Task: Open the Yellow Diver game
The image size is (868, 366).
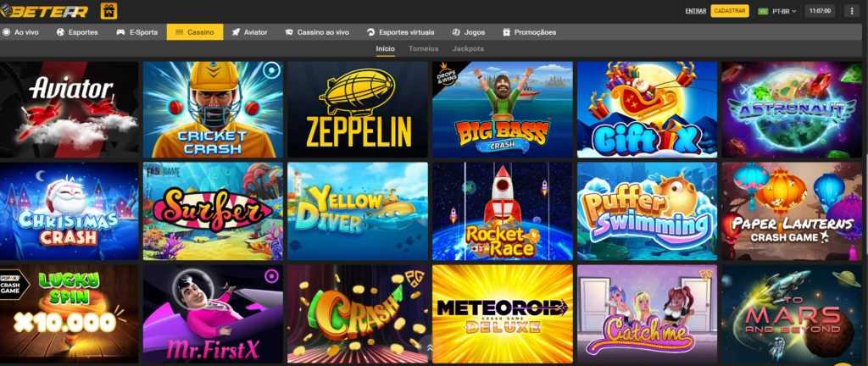Action: [358, 211]
